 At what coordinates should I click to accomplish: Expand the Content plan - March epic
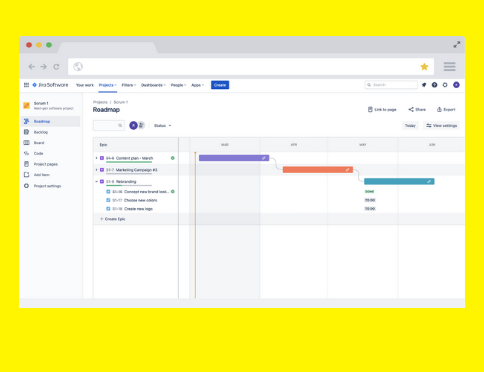[x=97, y=158]
